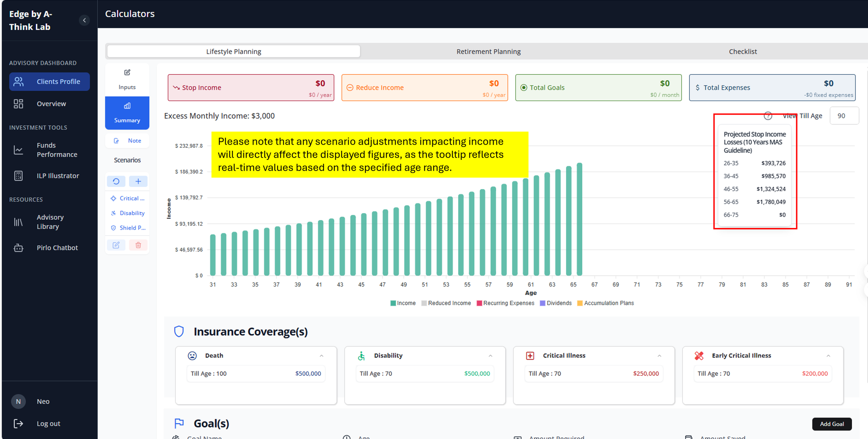
Task: Click the edit scenario pencil icon
Action: pyautogui.click(x=116, y=245)
